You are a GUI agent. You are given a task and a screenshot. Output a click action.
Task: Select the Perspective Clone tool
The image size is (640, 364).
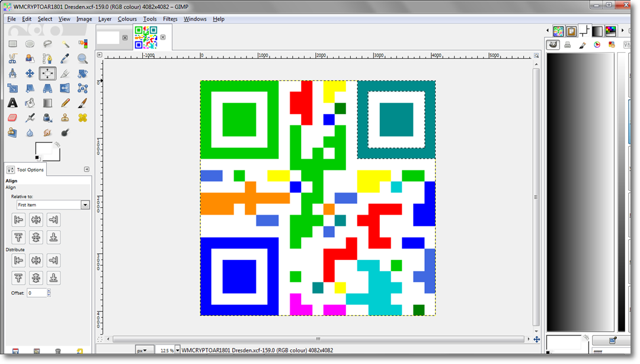click(12, 133)
